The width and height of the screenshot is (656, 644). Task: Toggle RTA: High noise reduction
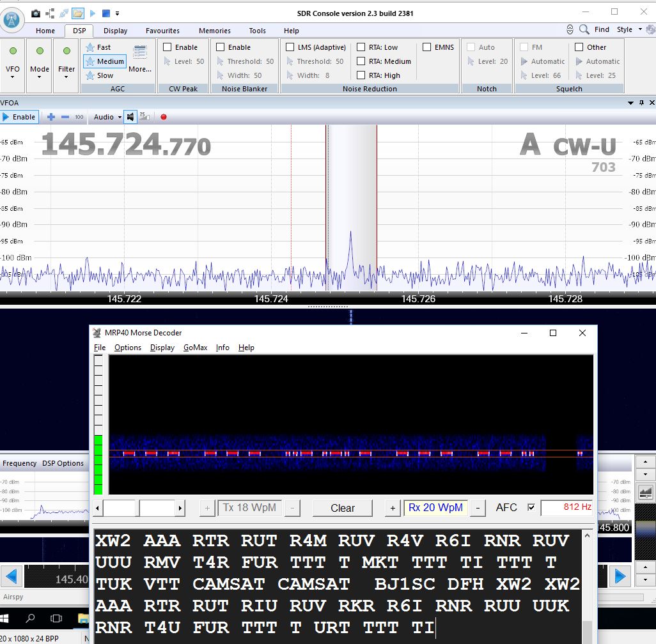tap(361, 75)
